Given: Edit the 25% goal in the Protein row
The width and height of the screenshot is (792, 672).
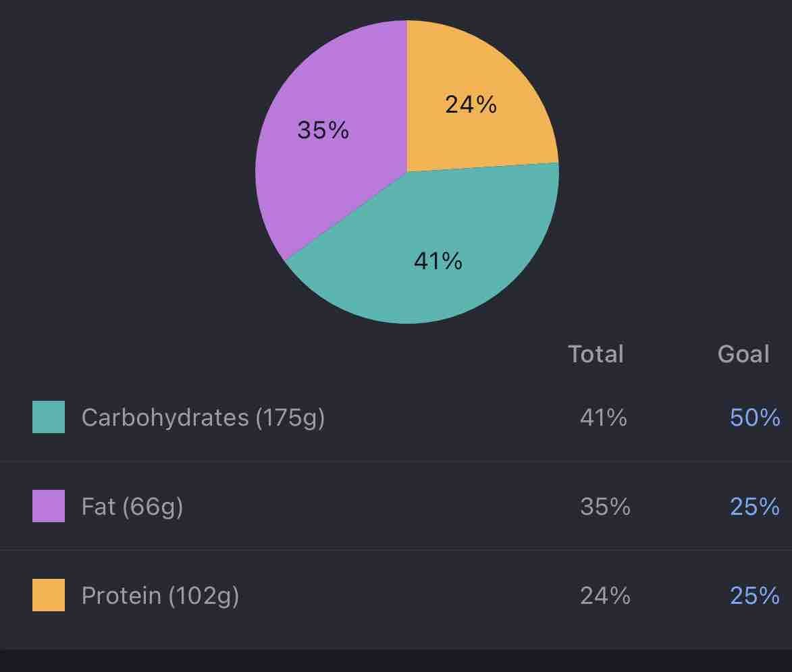Looking at the screenshot, I should coord(755,596).
